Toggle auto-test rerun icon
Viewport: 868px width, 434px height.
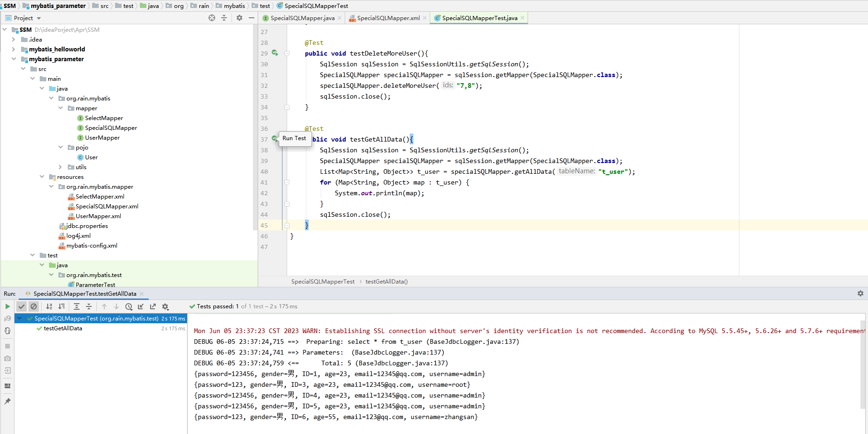coord(7,331)
